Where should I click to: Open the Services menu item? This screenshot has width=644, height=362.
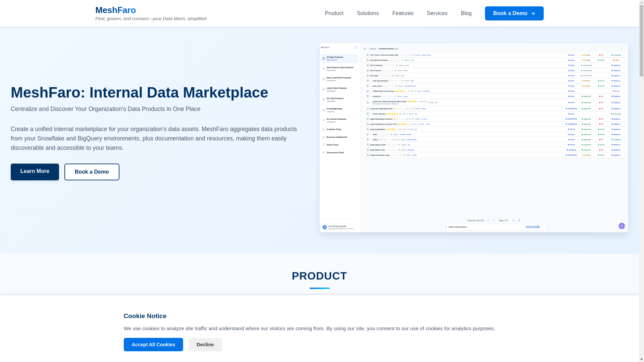click(x=437, y=13)
